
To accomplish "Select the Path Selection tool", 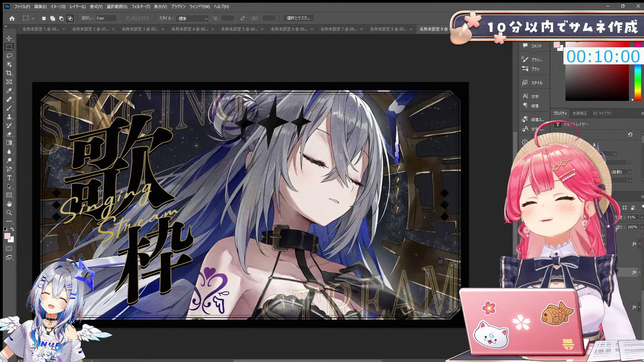I will click(x=9, y=186).
